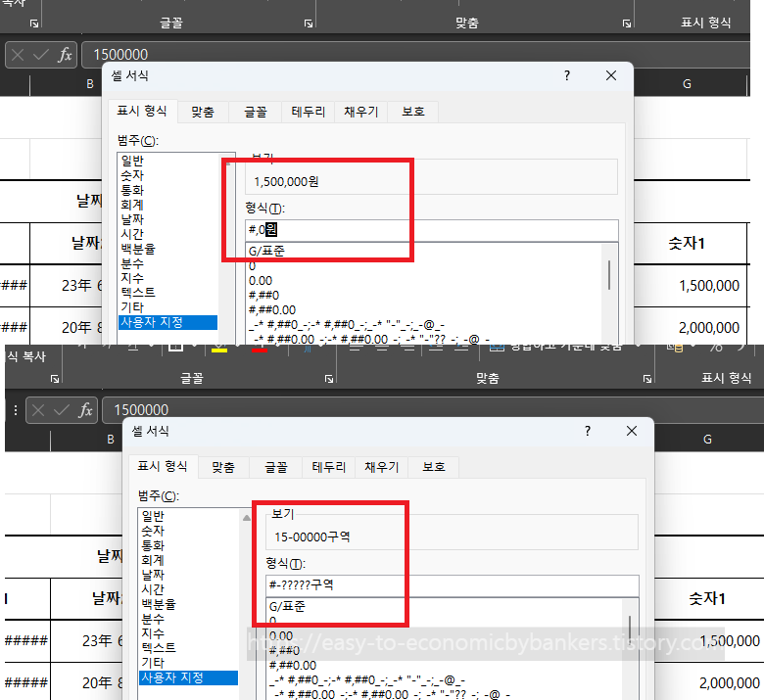The height and width of the screenshot is (700, 764).
Task: Confirm entry with checkmark in top formula bar
Action: (x=41, y=55)
